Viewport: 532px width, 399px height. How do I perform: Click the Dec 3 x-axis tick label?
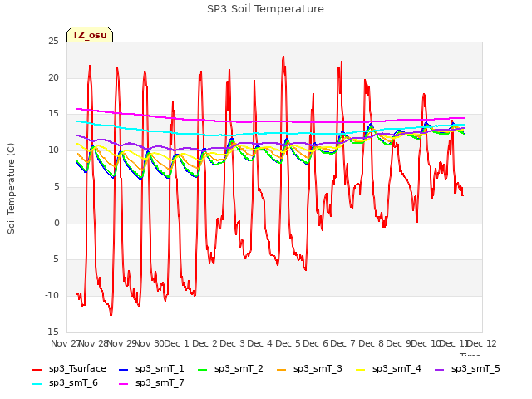(232, 343)
